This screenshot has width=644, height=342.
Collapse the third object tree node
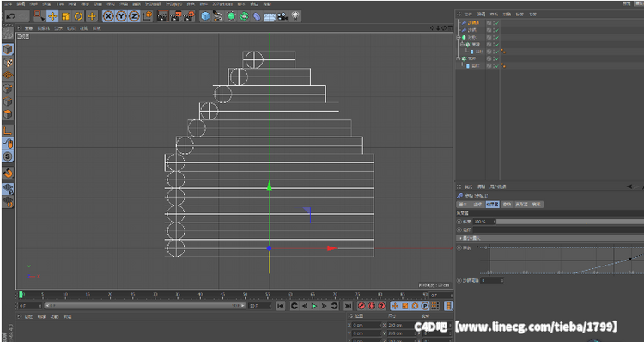(459, 38)
